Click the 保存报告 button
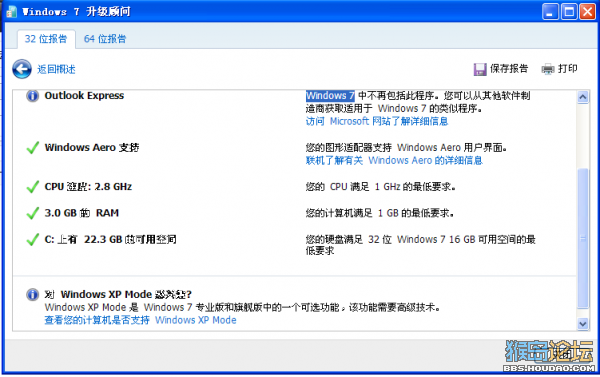600x377 pixels. point(501,69)
